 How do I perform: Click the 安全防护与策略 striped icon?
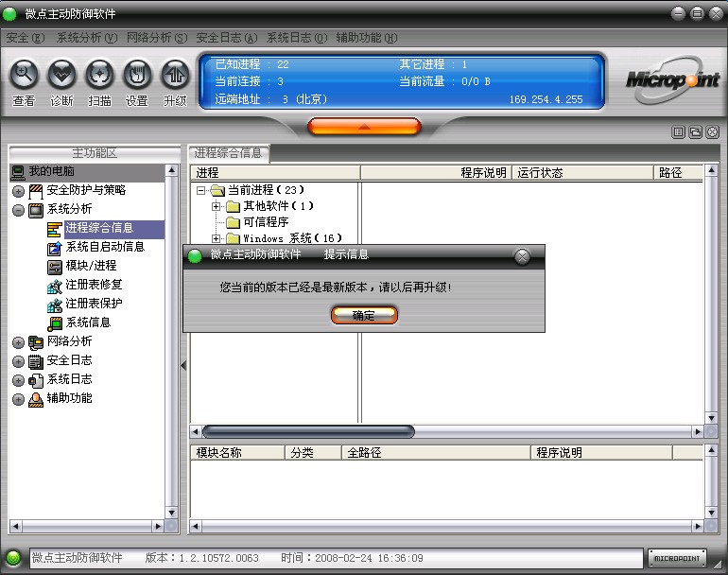(x=36, y=191)
